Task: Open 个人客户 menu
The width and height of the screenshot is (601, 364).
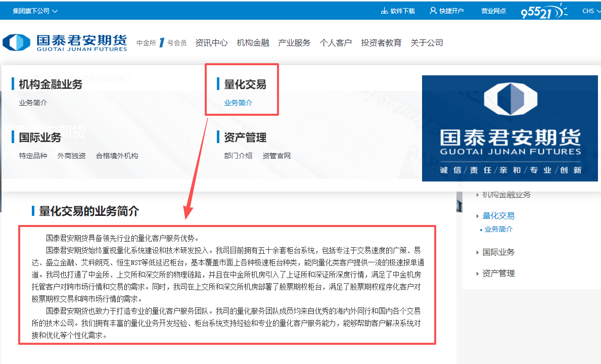Action: pyautogui.click(x=336, y=43)
